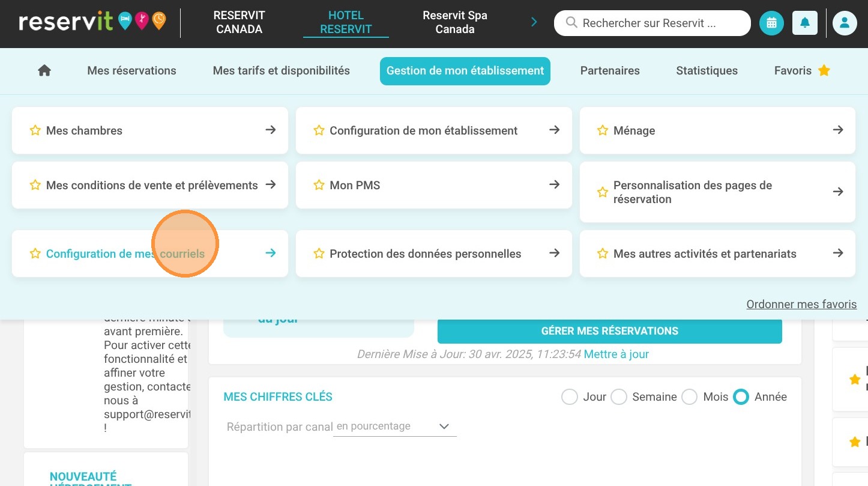The image size is (868, 486).
Task: Open the calendar icon in header
Action: click(771, 23)
